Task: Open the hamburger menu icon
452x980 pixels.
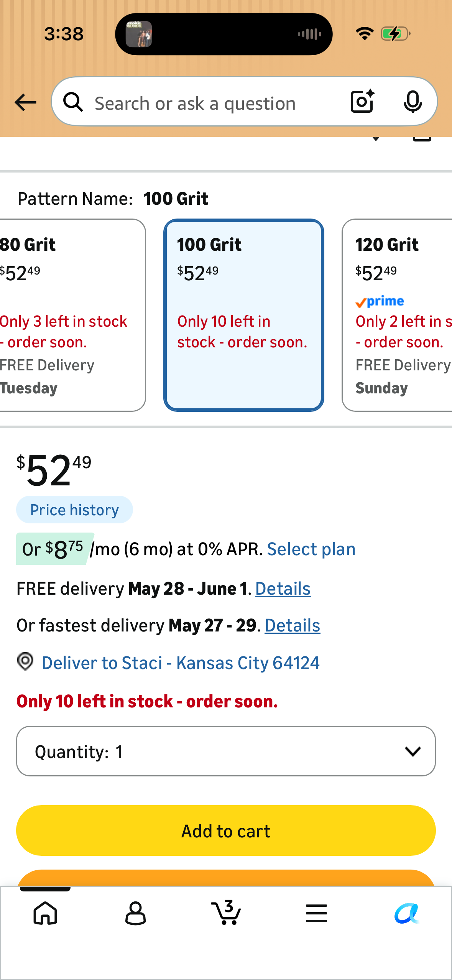Action: point(316,913)
